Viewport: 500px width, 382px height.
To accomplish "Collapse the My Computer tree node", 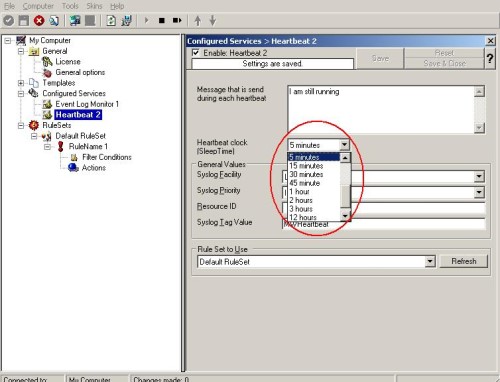I will point(8,41).
